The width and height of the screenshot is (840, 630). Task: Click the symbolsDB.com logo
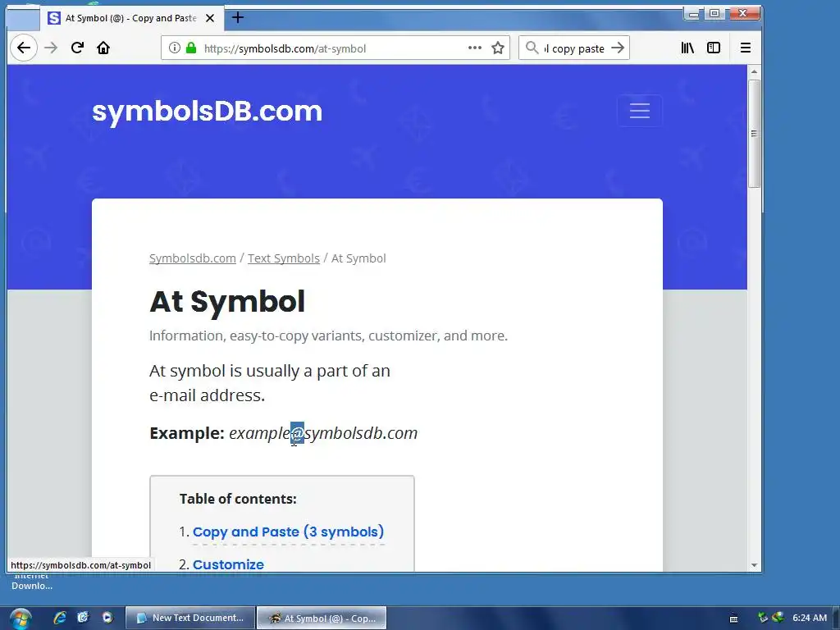pyautogui.click(x=208, y=112)
